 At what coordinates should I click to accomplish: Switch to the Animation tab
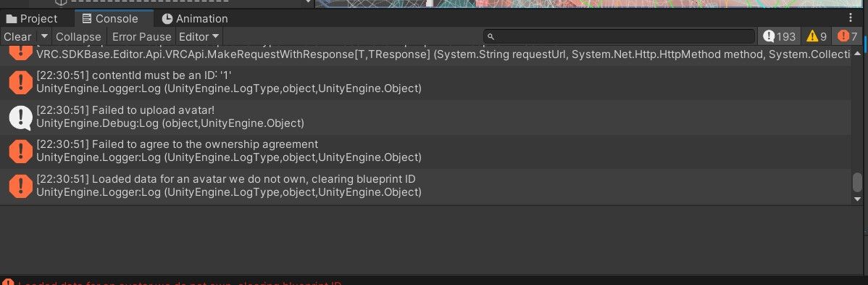point(195,18)
